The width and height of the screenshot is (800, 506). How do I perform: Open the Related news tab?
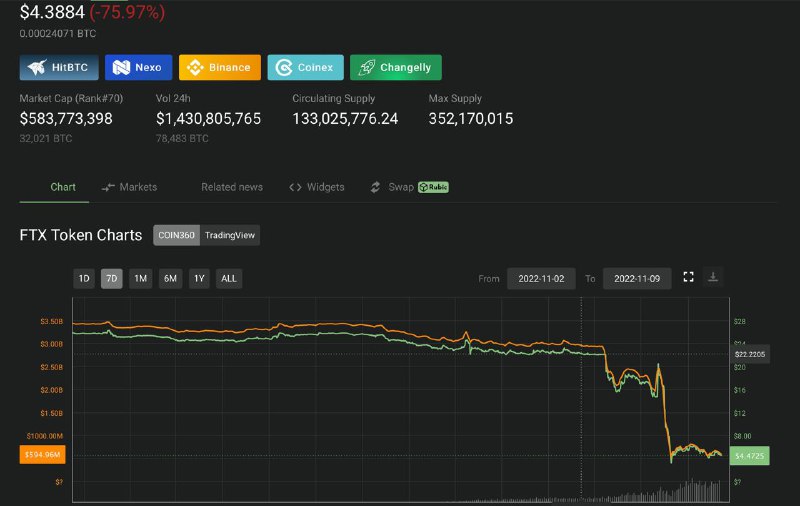tap(232, 187)
